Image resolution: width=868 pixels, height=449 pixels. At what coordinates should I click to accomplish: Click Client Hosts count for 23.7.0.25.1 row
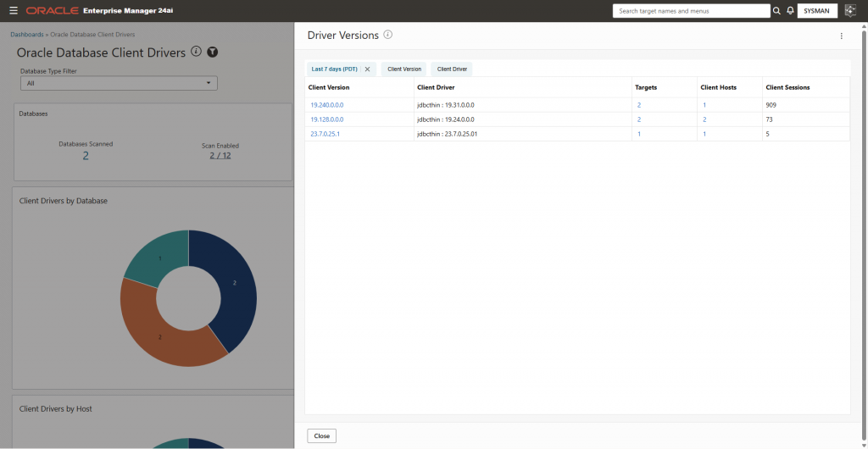point(704,134)
